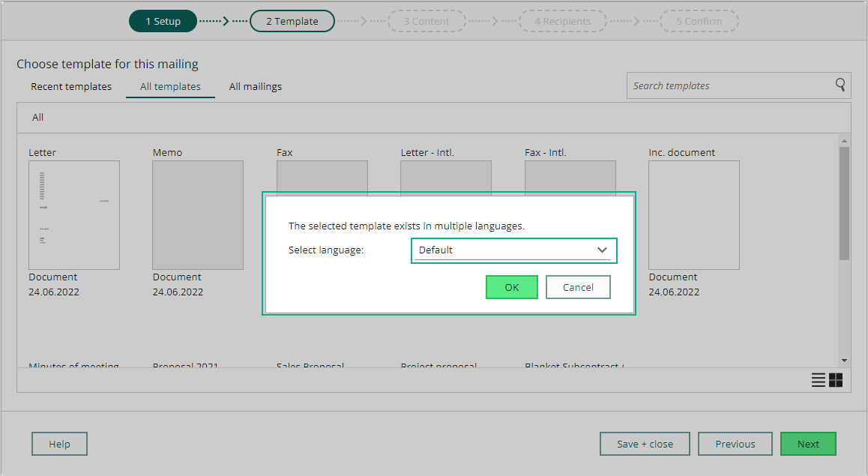Select step 2 Template in wizard
The width and height of the screenshot is (868, 476).
point(292,21)
